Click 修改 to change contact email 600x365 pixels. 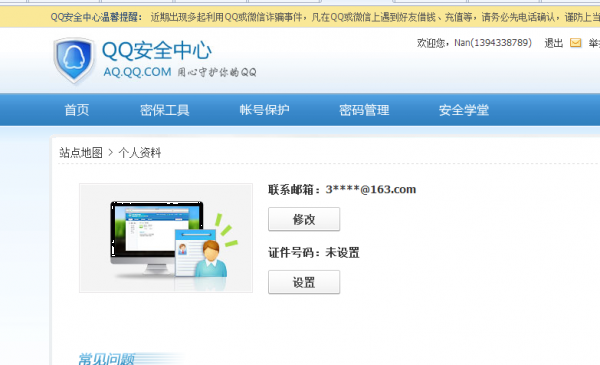(x=304, y=219)
